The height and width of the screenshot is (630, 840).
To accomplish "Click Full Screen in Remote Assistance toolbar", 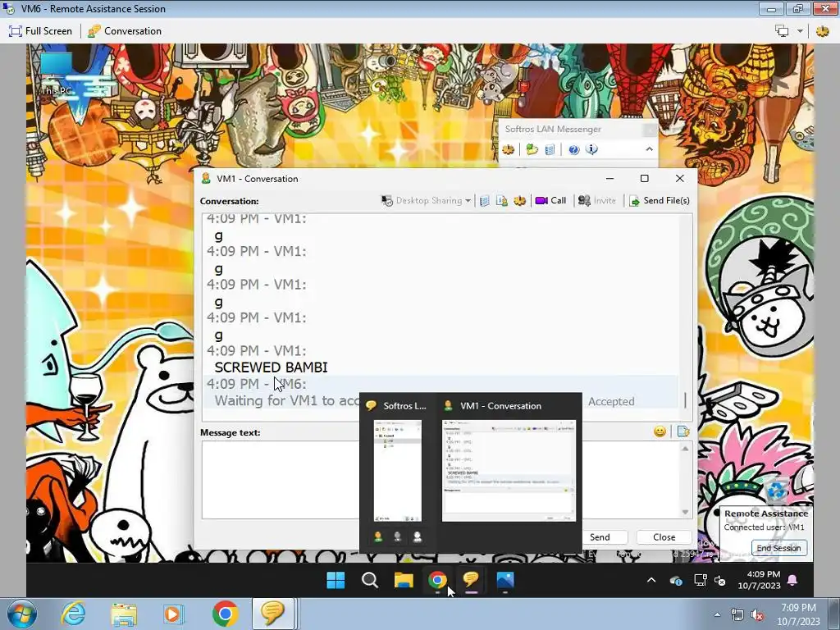I will pos(40,31).
